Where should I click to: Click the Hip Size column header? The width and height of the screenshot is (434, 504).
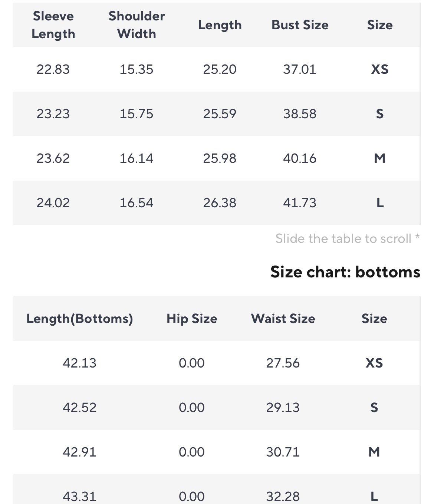[x=192, y=319]
